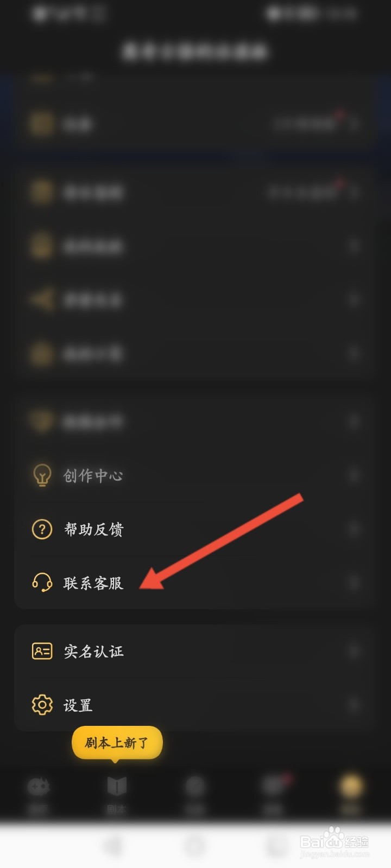Image resolution: width=391 pixels, height=868 pixels.
Task: Expand the chevron on 帮助反馈 row
Action: coord(354,529)
